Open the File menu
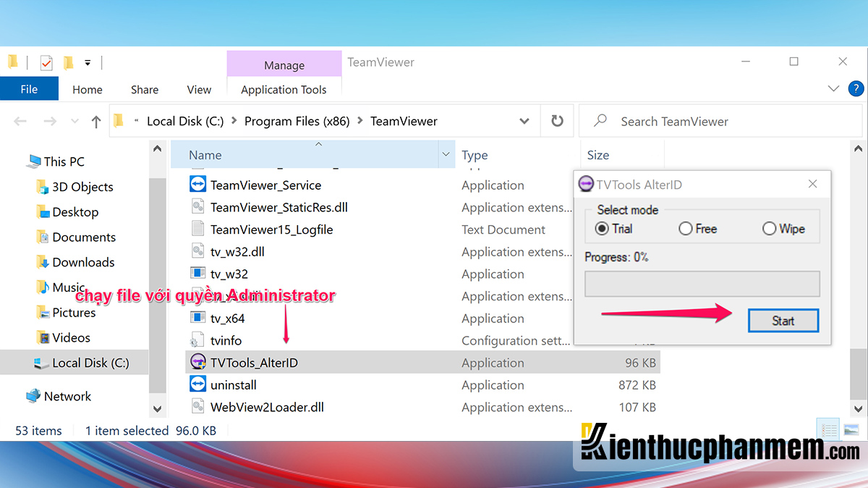868x488 pixels. click(29, 89)
